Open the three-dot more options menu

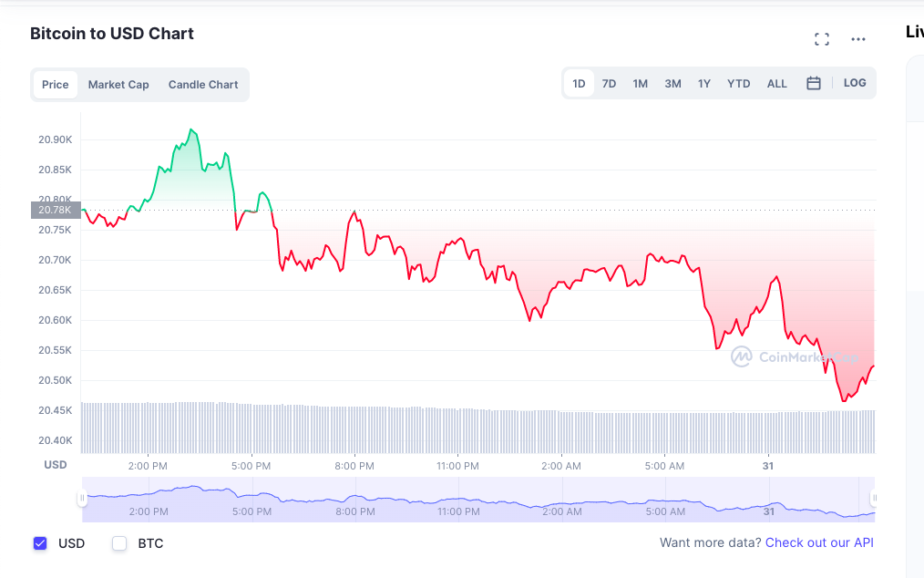pyautogui.click(x=858, y=39)
